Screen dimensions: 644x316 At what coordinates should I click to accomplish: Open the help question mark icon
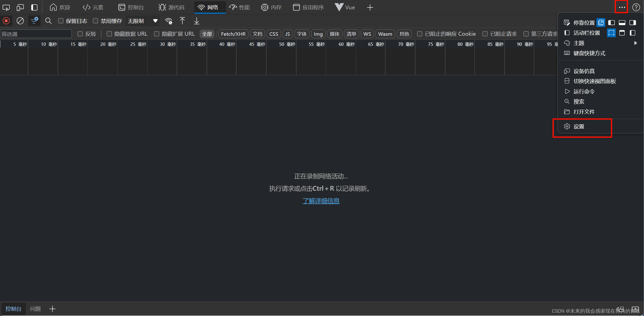pos(636,7)
